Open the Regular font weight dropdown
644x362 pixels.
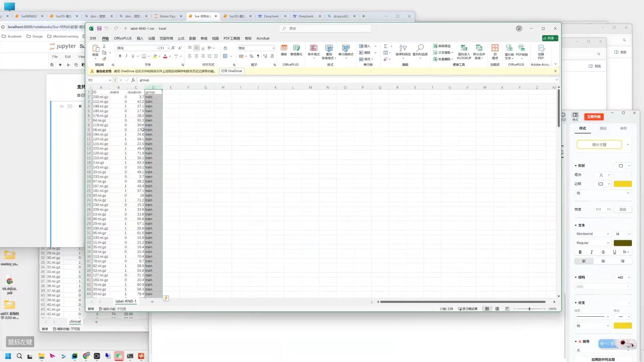593,243
